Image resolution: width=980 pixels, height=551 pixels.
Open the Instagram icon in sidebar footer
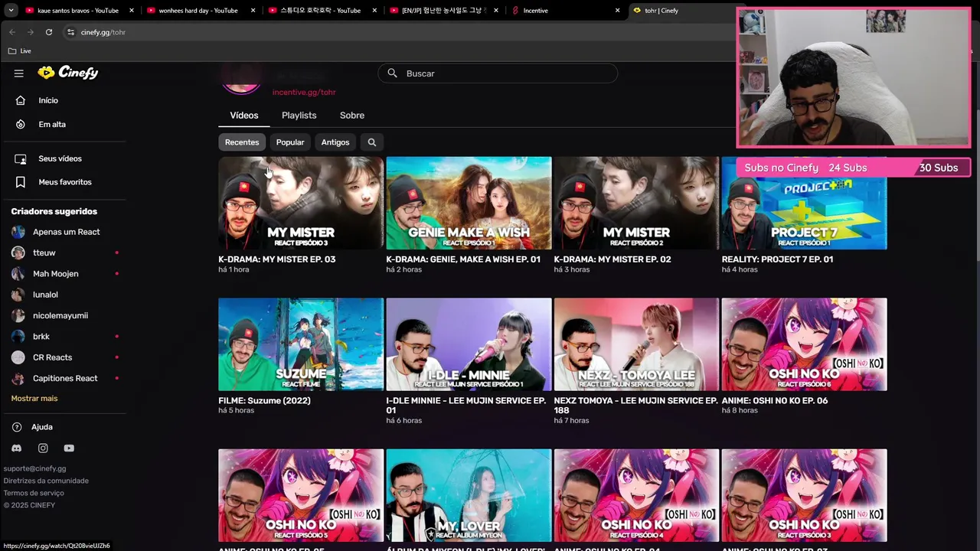[x=43, y=448]
